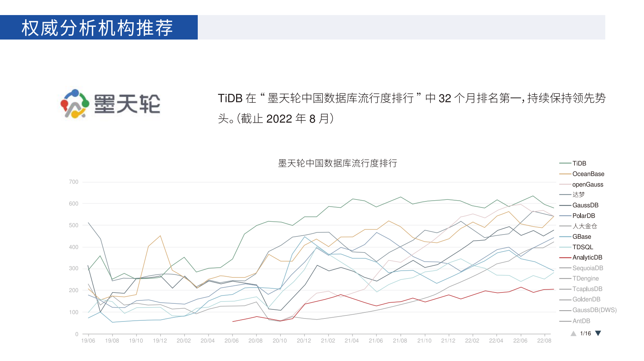
Task: Click the x-axis label 20/06
Action: coord(232,341)
